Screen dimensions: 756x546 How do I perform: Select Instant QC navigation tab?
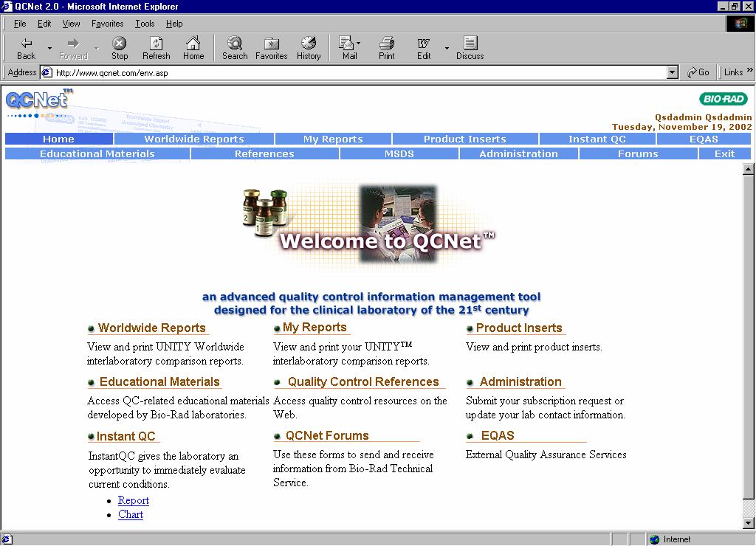click(x=597, y=139)
